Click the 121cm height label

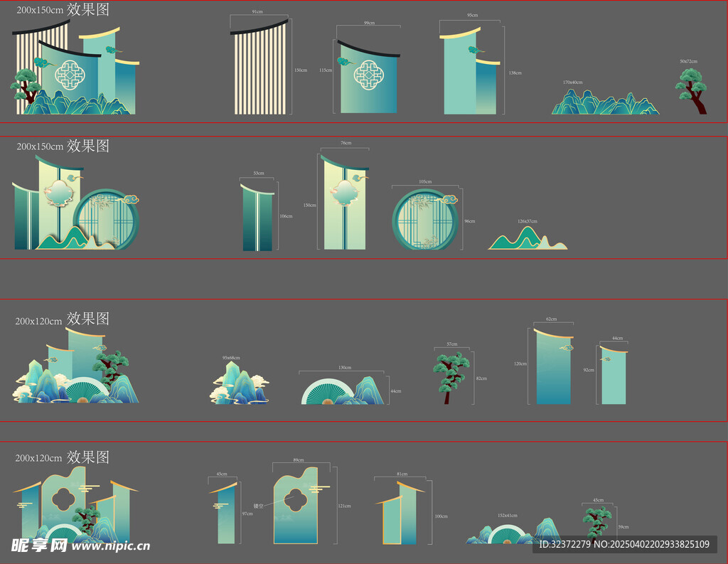[345, 506]
